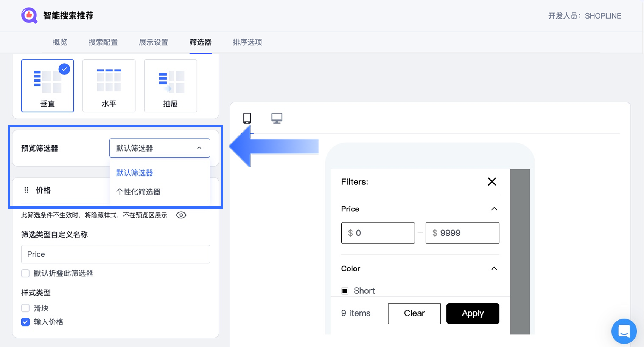This screenshot has width=644, height=347.
Task: Toggle the eye visibility icon
Action: pyautogui.click(x=181, y=215)
